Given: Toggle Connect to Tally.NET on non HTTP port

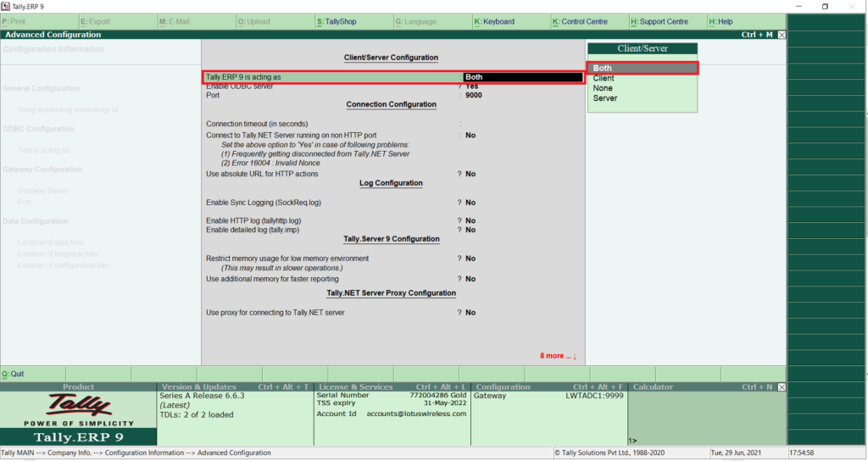Looking at the screenshot, I should 470,135.
